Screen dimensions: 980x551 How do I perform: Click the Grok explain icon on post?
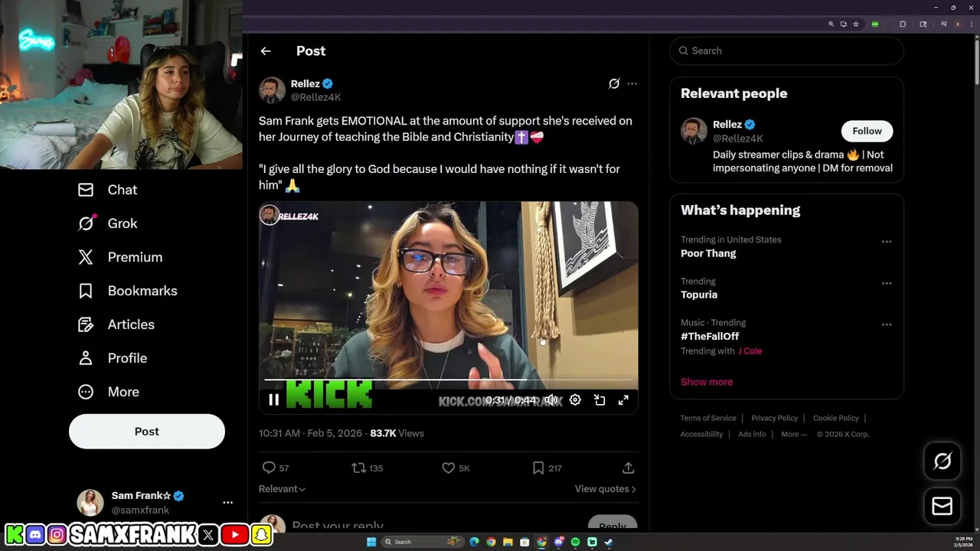(614, 84)
